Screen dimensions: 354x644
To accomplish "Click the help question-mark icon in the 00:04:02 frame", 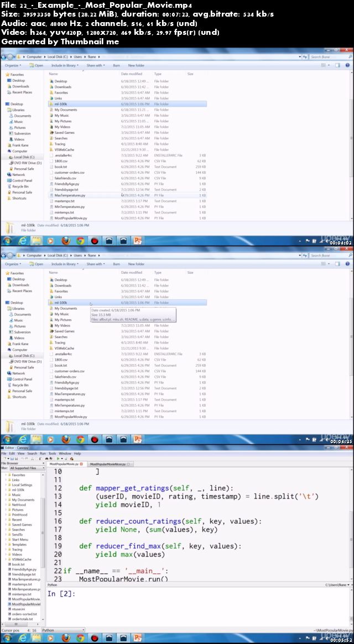I will coord(347,65).
